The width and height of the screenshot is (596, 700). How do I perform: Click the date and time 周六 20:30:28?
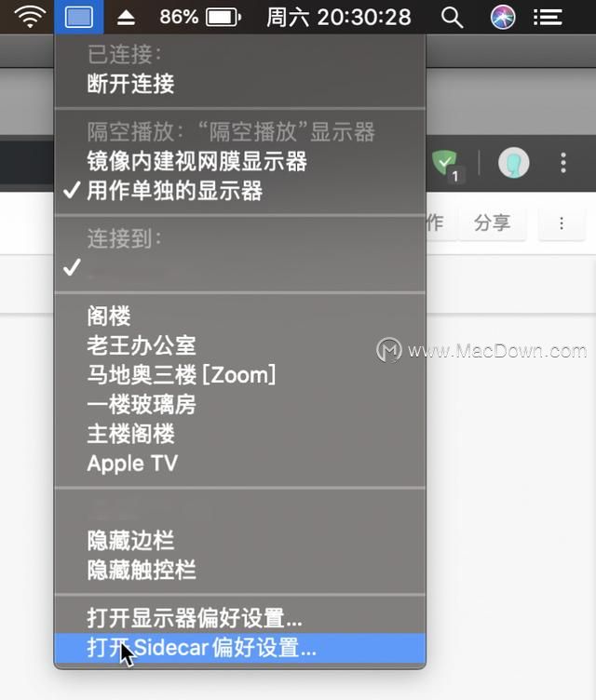coord(339,18)
